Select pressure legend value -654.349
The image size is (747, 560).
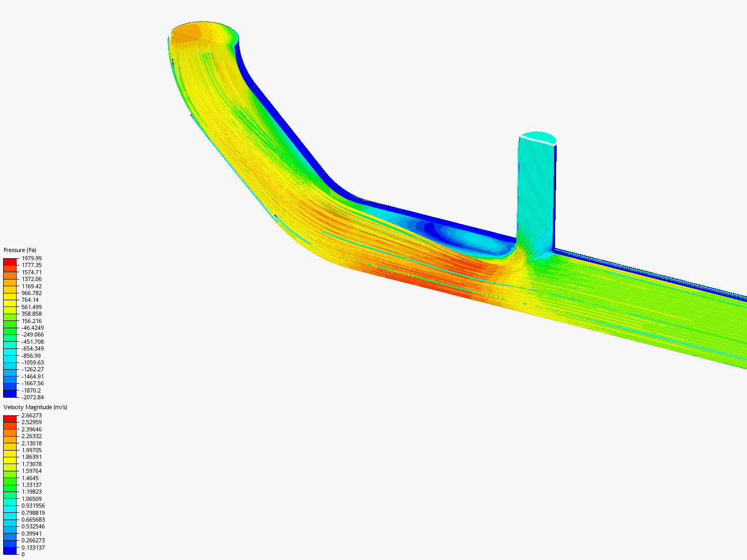coord(33,348)
